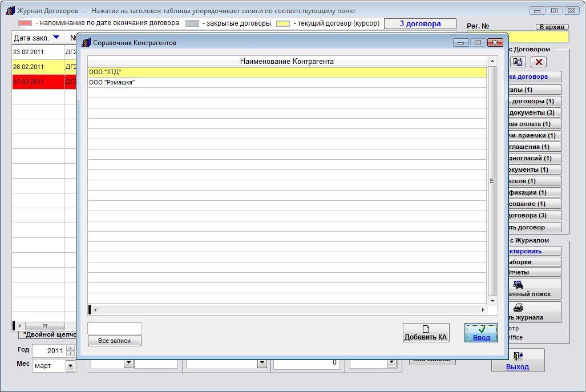The width and height of the screenshot is (586, 392).
Task: Open the договора (3) button
Action: (535, 215)
